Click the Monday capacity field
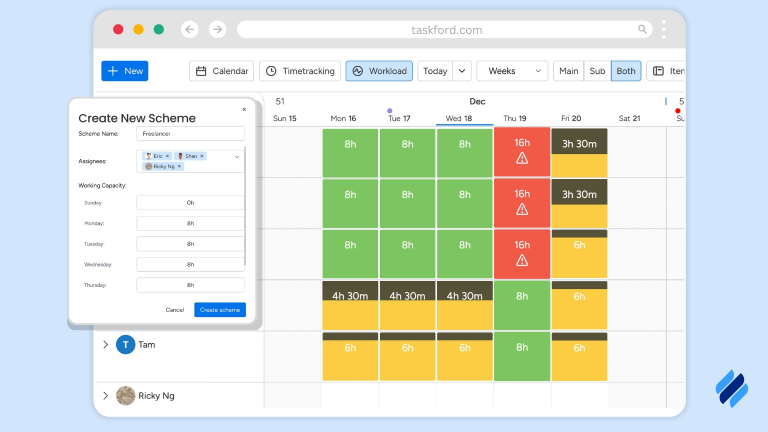 point(190,223)
